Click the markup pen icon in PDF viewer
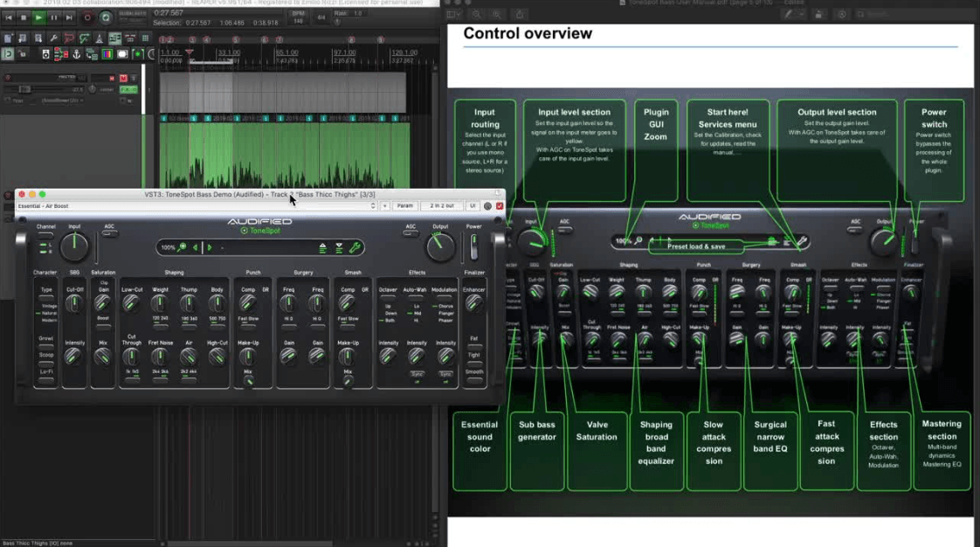980x547 pixels. (788, 14)
